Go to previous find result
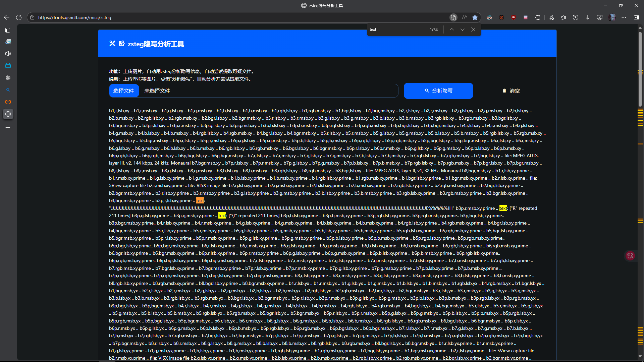This screenshot has width=644, height=362. coord(452,29)
